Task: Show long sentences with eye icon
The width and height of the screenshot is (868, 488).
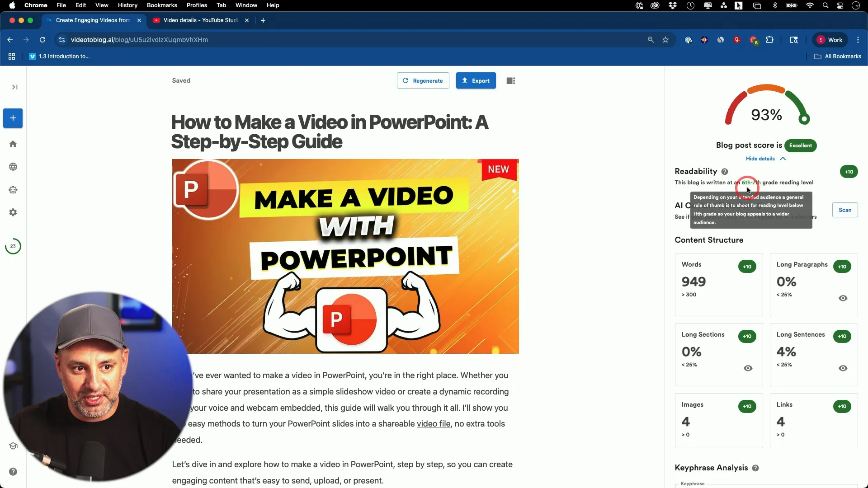Action: 843,368
